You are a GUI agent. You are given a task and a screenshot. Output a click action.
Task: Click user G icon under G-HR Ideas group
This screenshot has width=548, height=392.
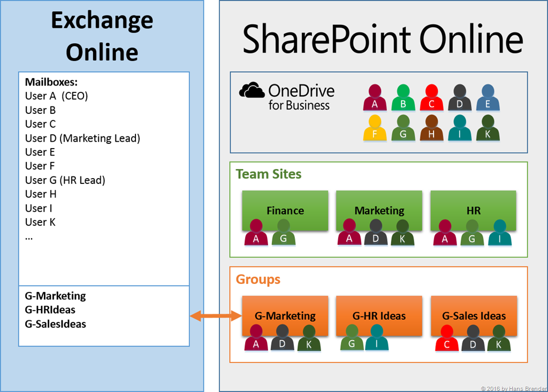pos(352,338)
